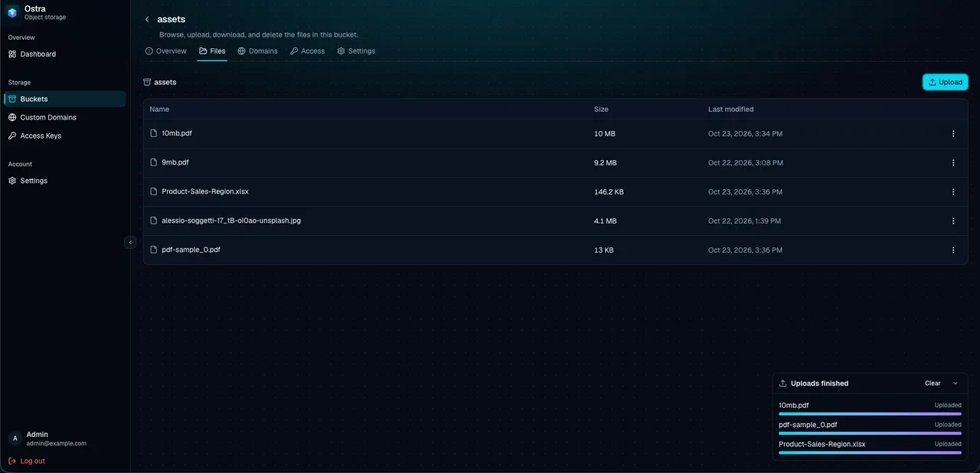
Task: Select pdf-sample_0.pdf in file table
Action: [x=191, y=250]
